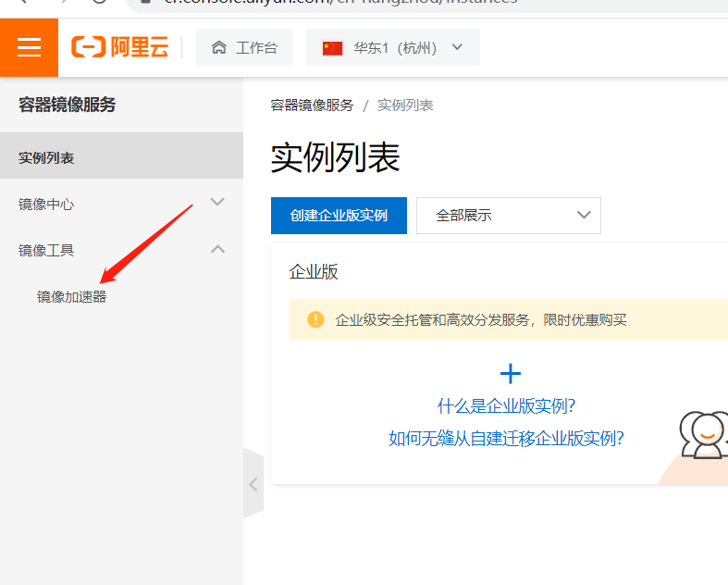
Task: Click the blue plus icon to add an instance
Action: pos(511,374)
